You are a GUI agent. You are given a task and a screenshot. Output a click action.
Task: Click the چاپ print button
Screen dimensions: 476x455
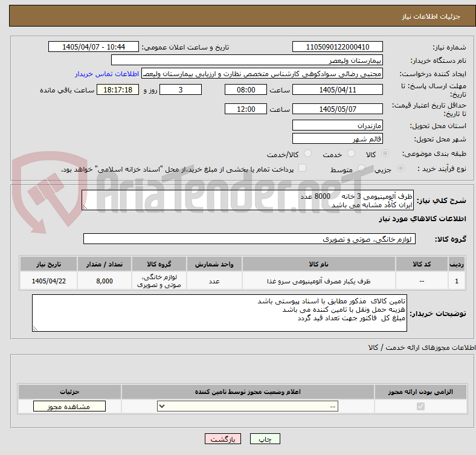click(x=265, y=439)
